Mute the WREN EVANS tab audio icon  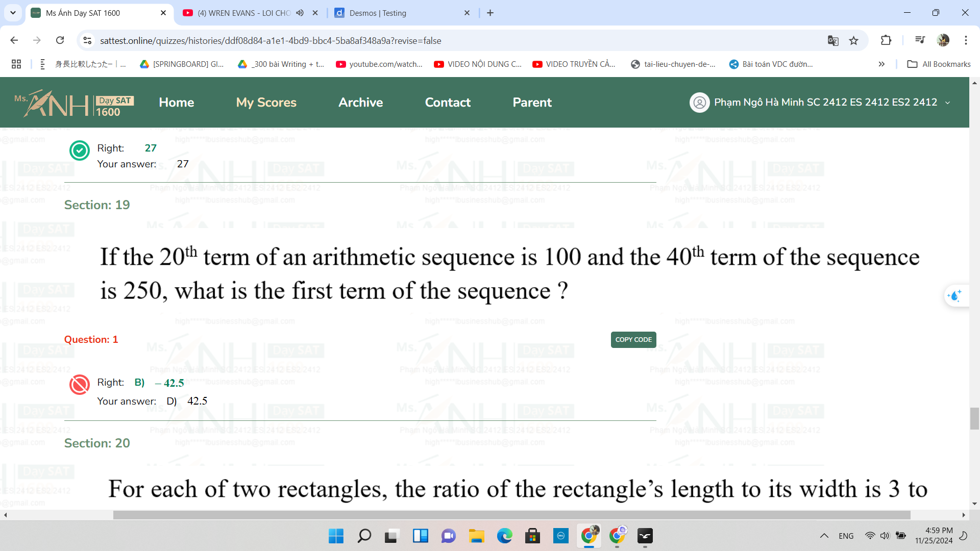tap(300, 13)
